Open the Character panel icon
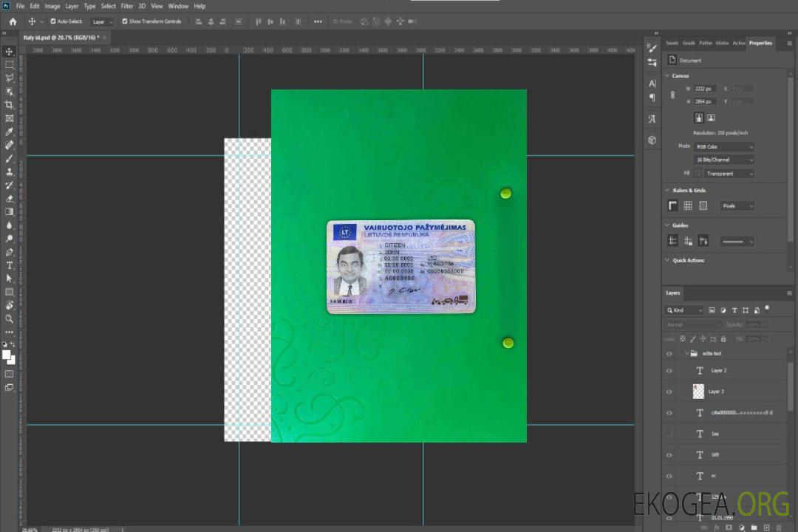This screenshot has height=532, width=798. pos(652,83)
